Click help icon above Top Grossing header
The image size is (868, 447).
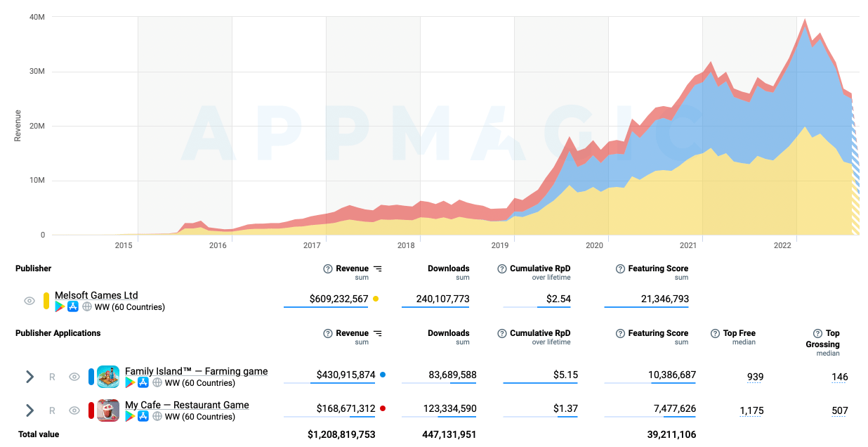pyautogui.click(x=817, y=333)
